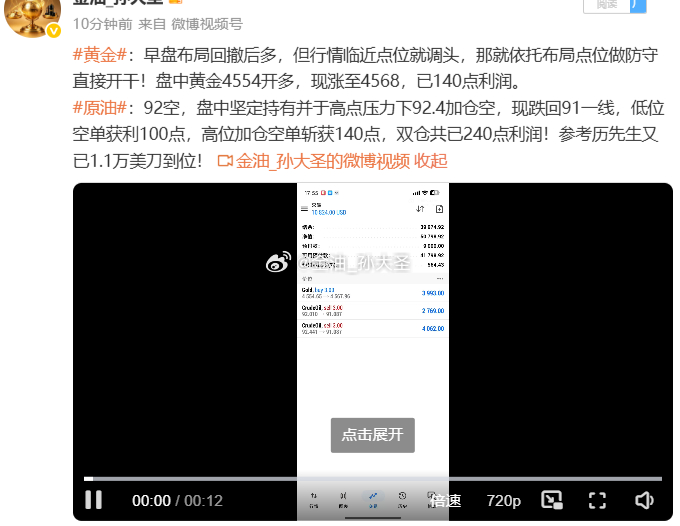
Task: Click the 00:00 / 00:12 time display
Action: (x=177, y=500)
